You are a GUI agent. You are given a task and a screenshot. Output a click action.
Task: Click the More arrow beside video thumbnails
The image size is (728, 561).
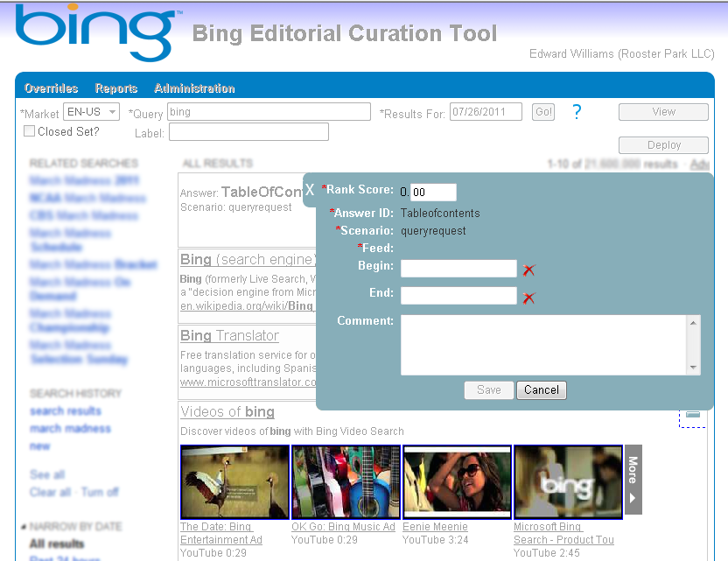(x=633, y=480)
